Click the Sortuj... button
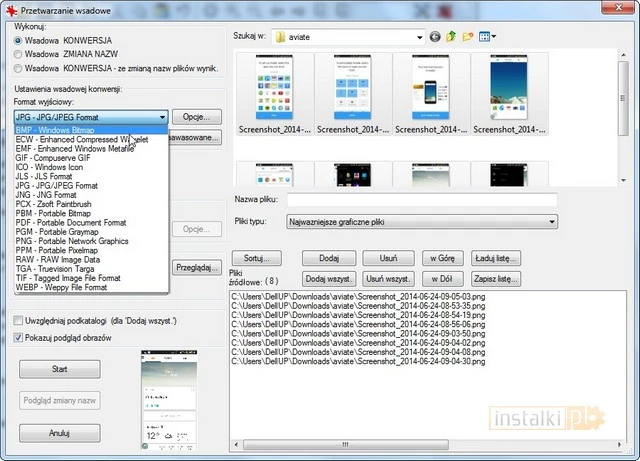Viewport: 640px width, 461px height. [x=256, y=258]
